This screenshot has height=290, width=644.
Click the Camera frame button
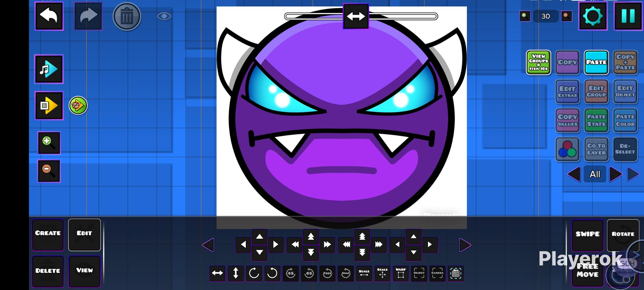tap(437, 273)
